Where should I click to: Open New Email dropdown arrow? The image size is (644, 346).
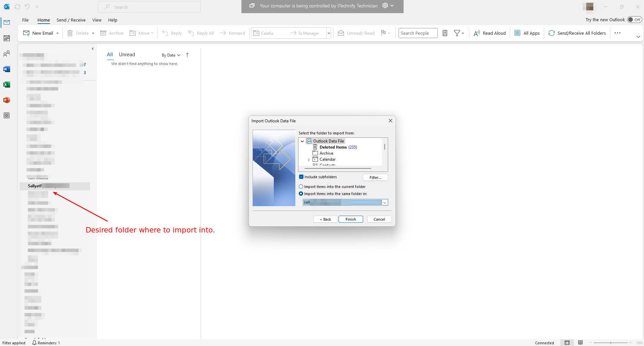[x=58, y=33]
